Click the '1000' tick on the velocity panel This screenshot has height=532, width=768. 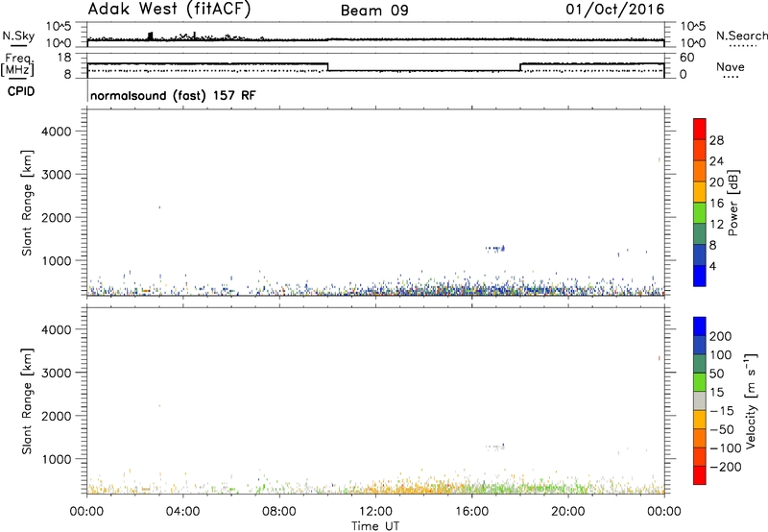click(x=56, y=459)
